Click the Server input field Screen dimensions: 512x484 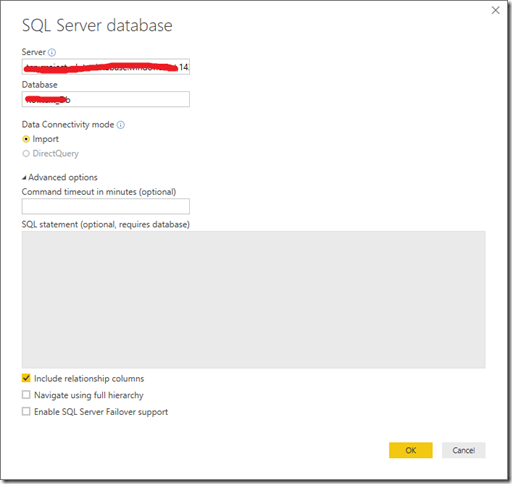pyautogui.click(x=106, y=67)
